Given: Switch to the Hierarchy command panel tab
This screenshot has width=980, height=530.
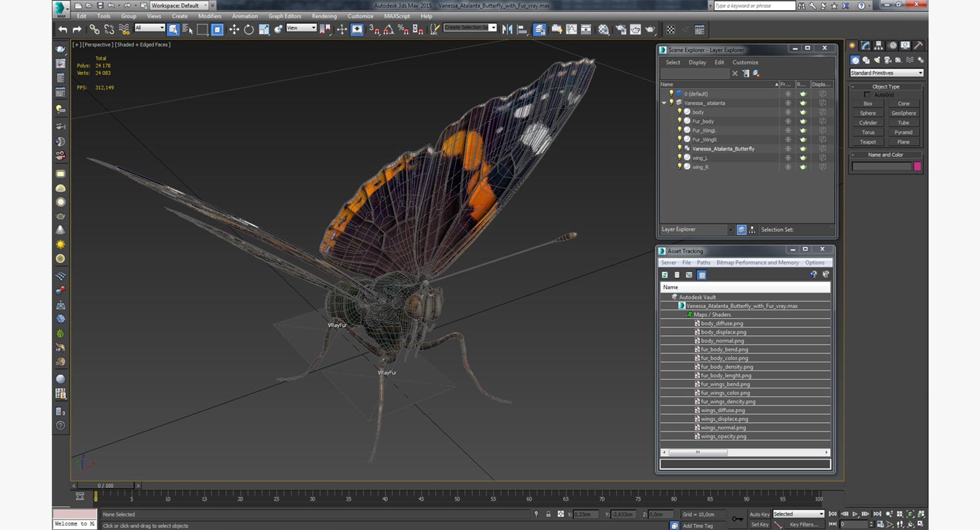Looking at the screenshot, I should point(878,45).
